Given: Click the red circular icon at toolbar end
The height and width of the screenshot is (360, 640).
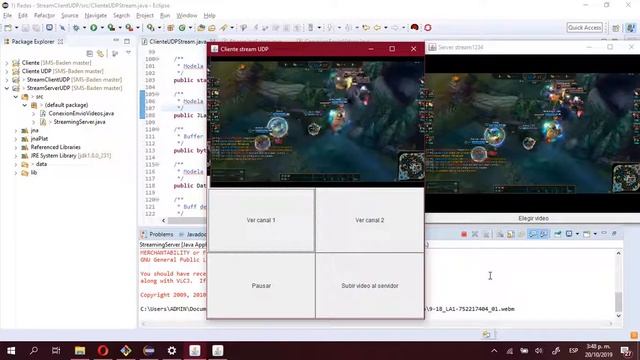Looking at the screenshot, I should [428, 27].
